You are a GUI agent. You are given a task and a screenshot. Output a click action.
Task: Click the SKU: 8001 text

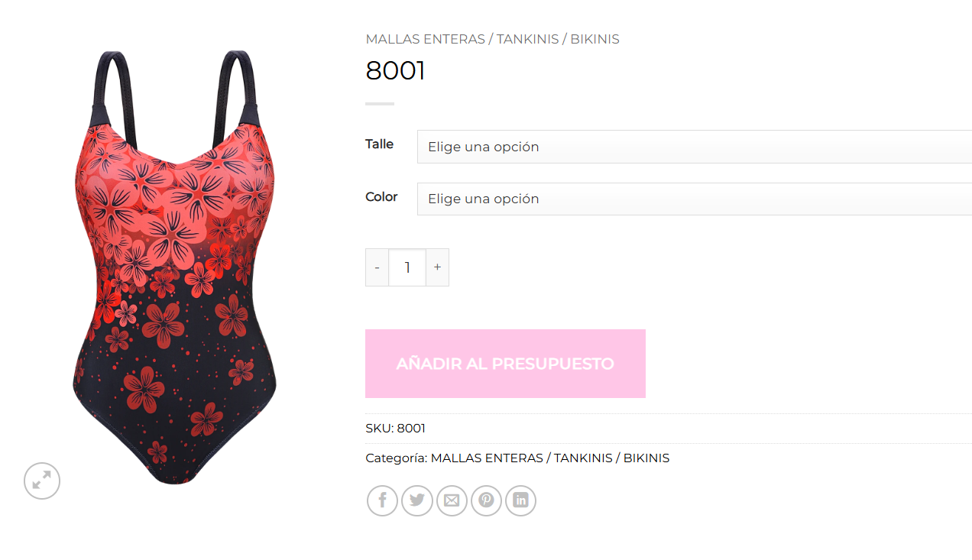(395, 429)
